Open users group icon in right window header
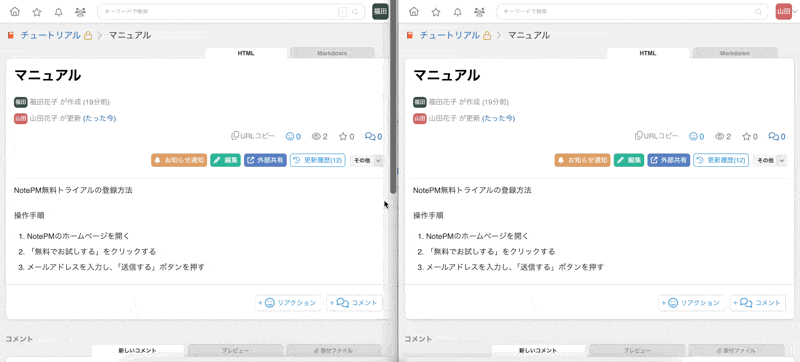This screenshot has height=362, width=800. (x=479, y=11)
